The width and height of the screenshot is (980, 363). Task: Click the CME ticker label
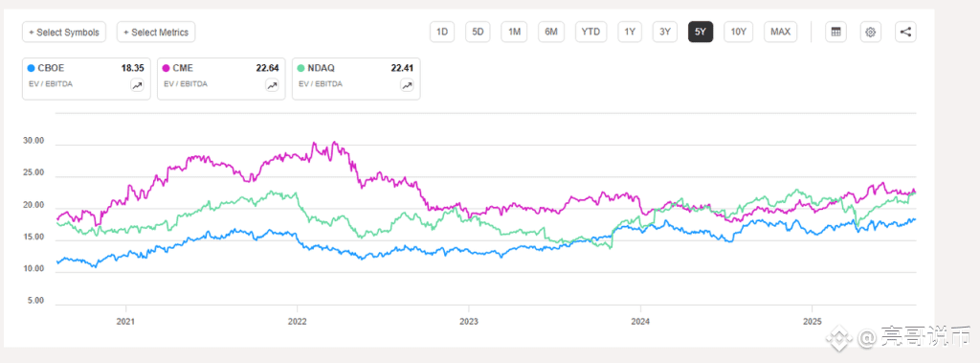click(183, 68)
